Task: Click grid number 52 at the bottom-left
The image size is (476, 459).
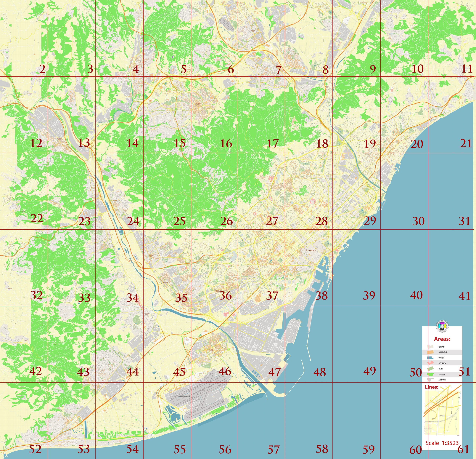Action: pyautogui.click(x=36, y=449)
